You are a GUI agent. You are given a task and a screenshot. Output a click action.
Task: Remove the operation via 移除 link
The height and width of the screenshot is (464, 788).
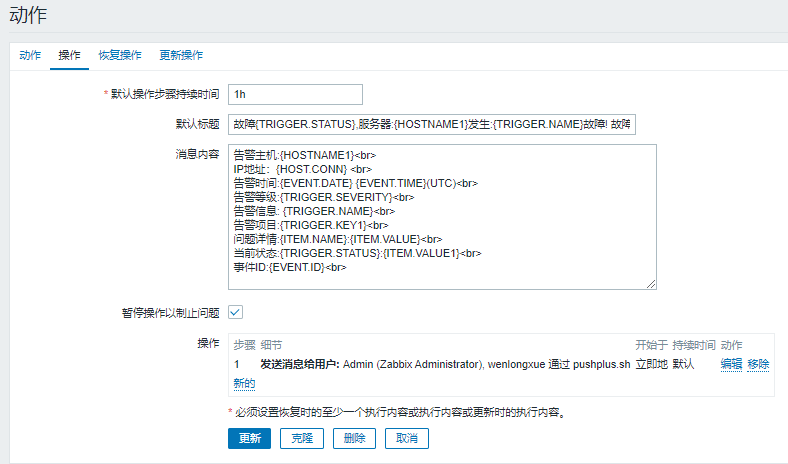758,365
